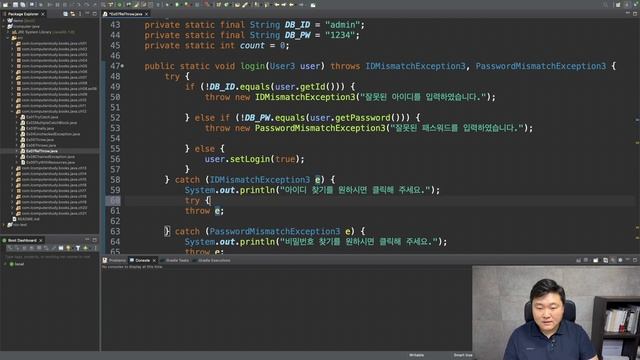Click the DB_PW "1234" declaration on line 44

pyautogui.click(x=252, y=35)
